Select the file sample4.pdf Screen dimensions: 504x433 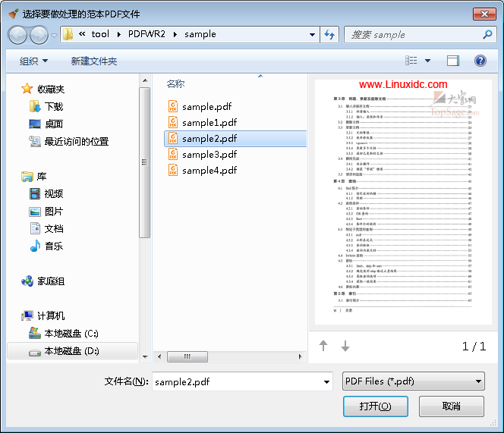pos(209,171)
